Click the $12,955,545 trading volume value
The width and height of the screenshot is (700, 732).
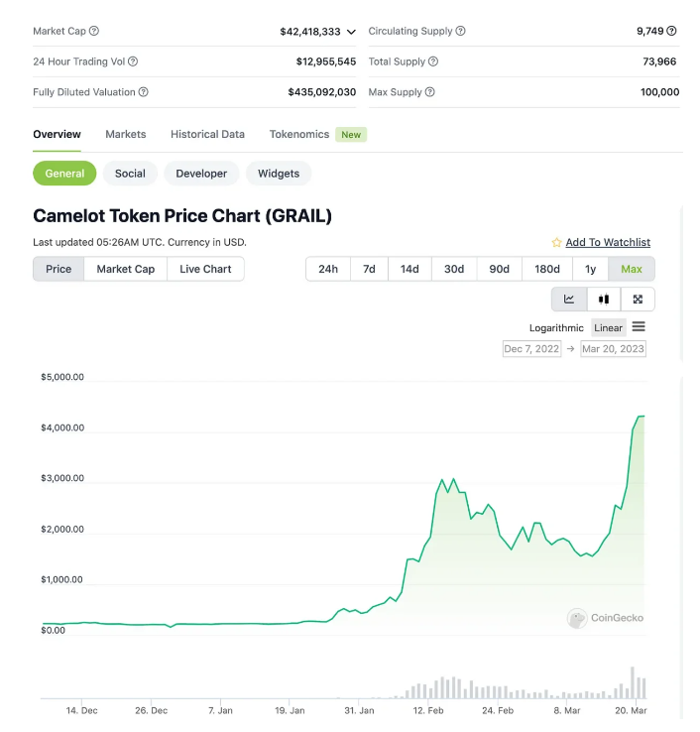point(326,61)
